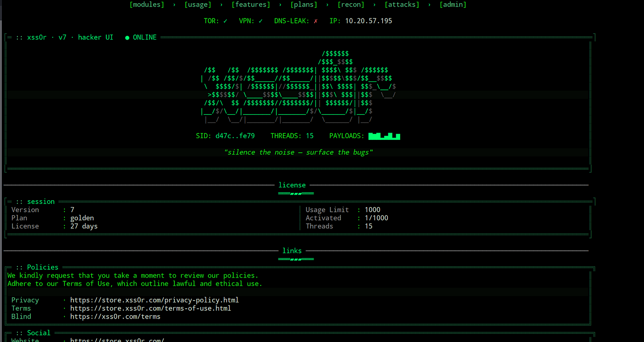Open the [usage] menu item

click(198, 5)
